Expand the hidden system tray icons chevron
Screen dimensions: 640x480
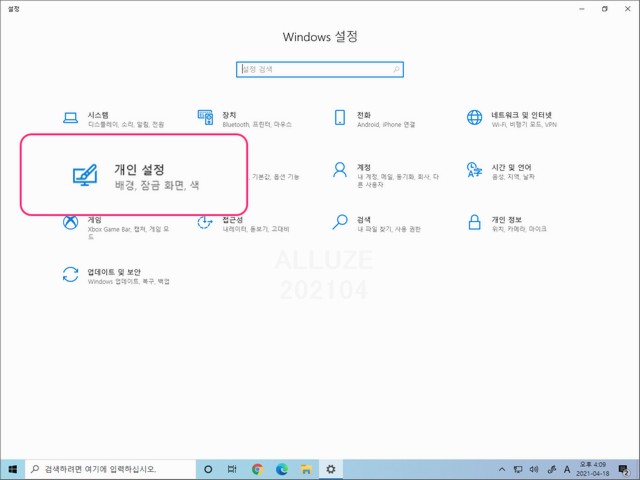(502, 469)
